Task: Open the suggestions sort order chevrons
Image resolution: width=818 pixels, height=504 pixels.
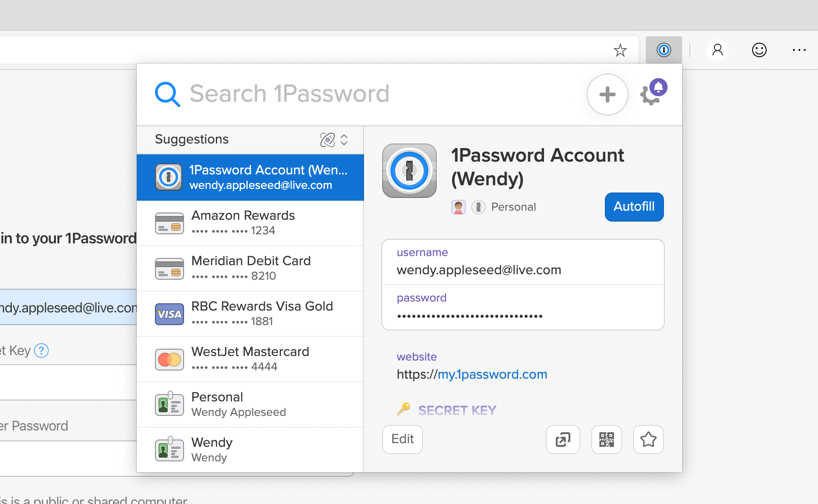Action: (x=344, y=140)
